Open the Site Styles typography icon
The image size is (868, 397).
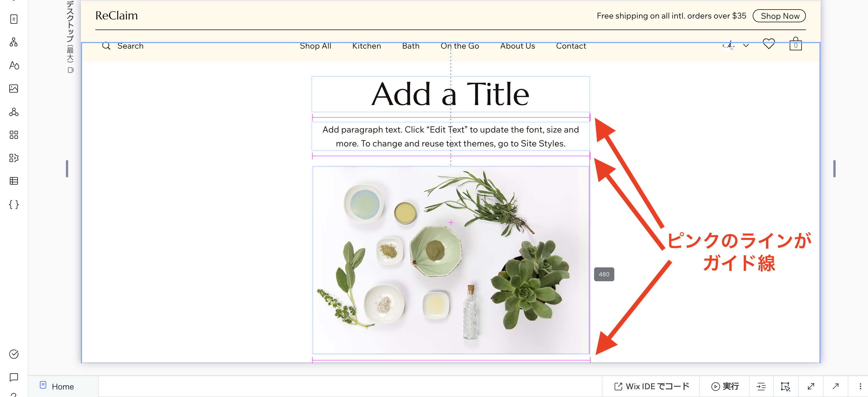(14, 65)
